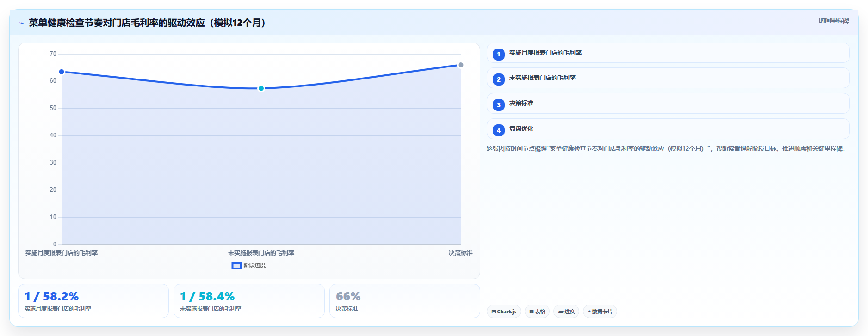This screenshot has width=868, height=336.
Task: Click step number 2 badge
Action: pos(499,79)
